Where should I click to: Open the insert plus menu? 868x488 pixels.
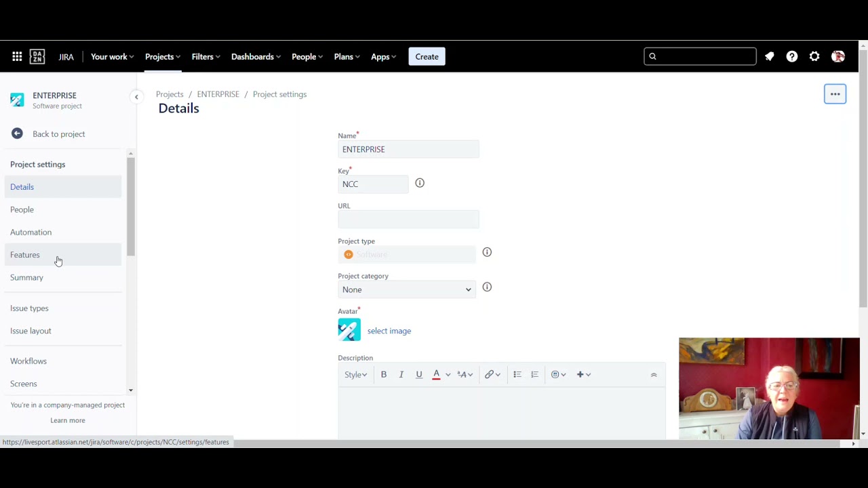583,374
